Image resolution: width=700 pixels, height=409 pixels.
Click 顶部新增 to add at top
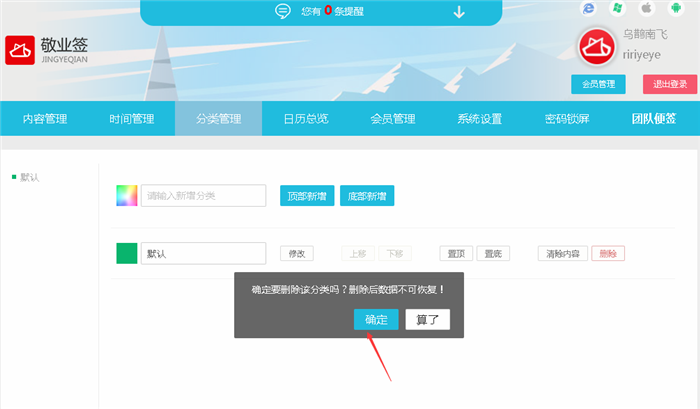(x=306, y=196)
